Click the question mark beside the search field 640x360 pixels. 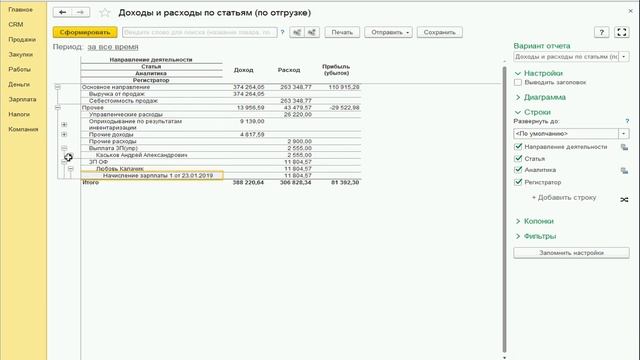pos(282,32)
